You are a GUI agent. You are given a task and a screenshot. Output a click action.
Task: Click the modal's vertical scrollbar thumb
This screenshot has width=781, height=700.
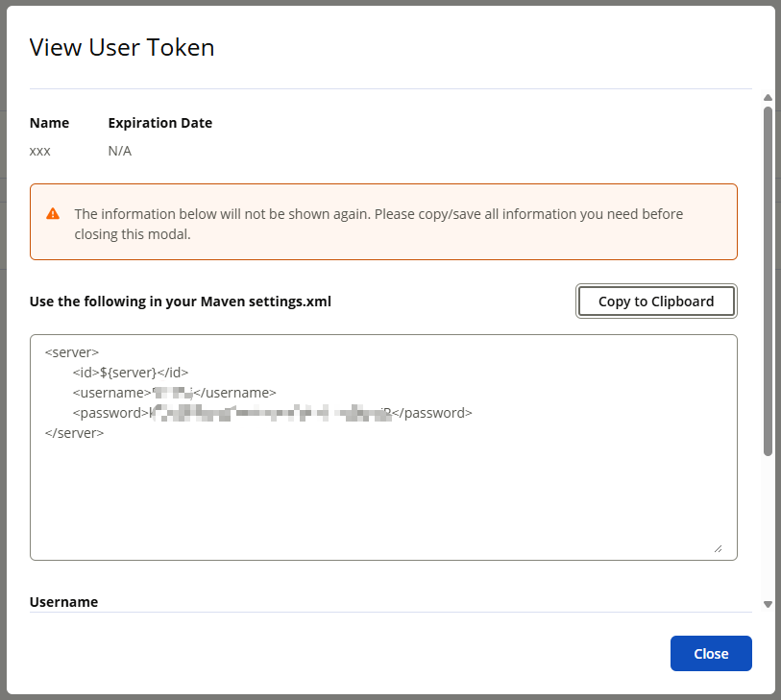(x=767, y=278)
